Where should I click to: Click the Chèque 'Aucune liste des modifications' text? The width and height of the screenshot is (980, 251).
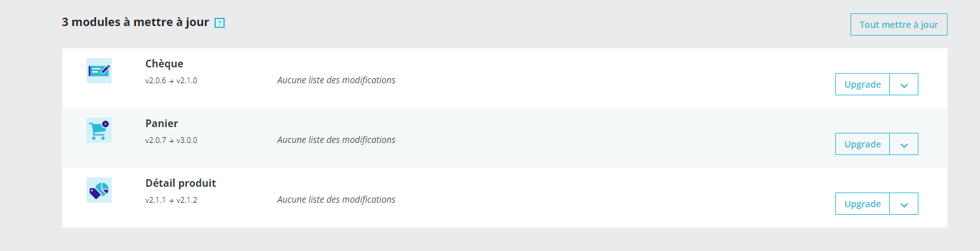pyautogui.click(x=336, y=80)
